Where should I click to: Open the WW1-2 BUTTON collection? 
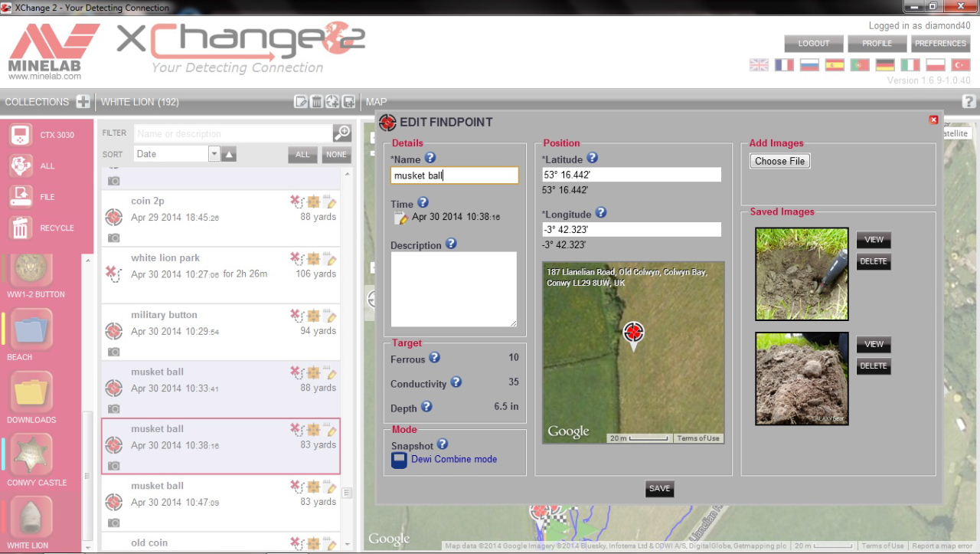(x=32, y=270)
